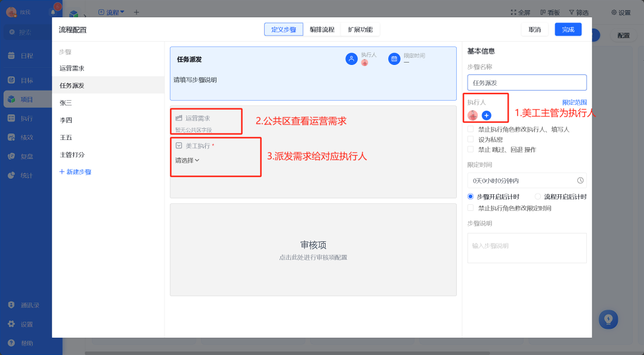Viewport: 644px width, 355px height.
Task: Select the 流程开启后计时 radio button
Action: 538,195
